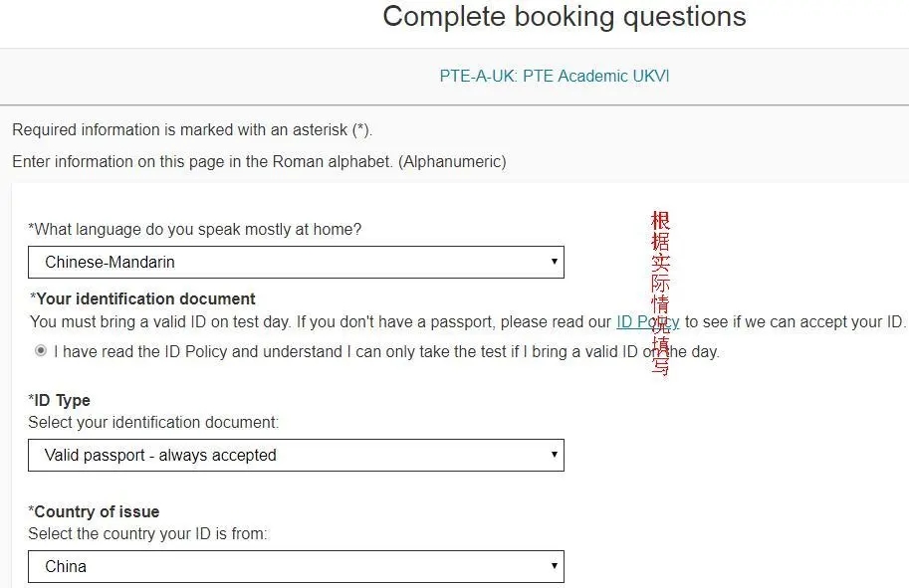Click the 'What language do you speak mostly at home?' label
Screen dimensions: 909x588
[195, 230]
